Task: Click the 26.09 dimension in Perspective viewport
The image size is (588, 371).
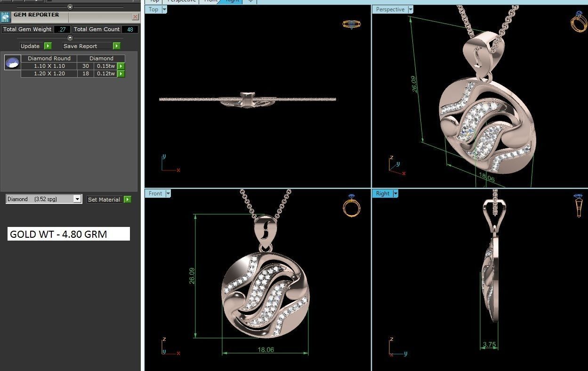Action: (415, 84)
